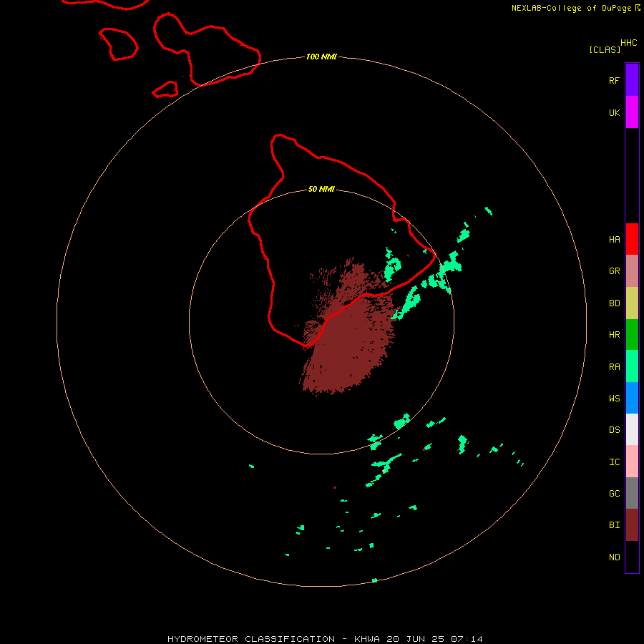Click the 50 NMI range ring label

321,189
